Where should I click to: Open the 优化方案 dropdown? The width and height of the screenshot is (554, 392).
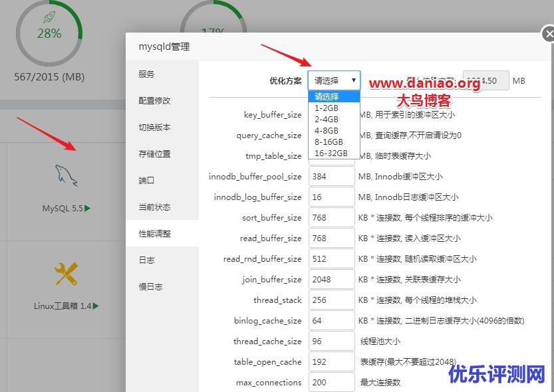point(335,80)
